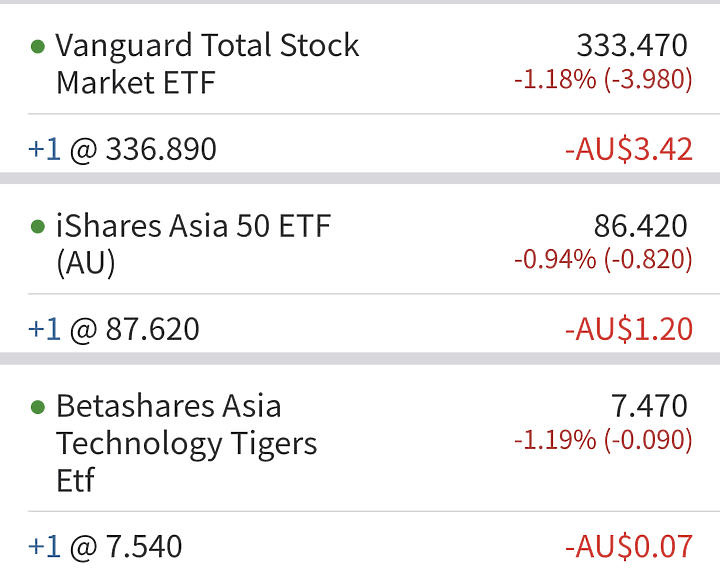Click the +1 quantity on Vanguard position
Image resolution: width=720 pixels, height=568 pixels.
tap(45, 149)
